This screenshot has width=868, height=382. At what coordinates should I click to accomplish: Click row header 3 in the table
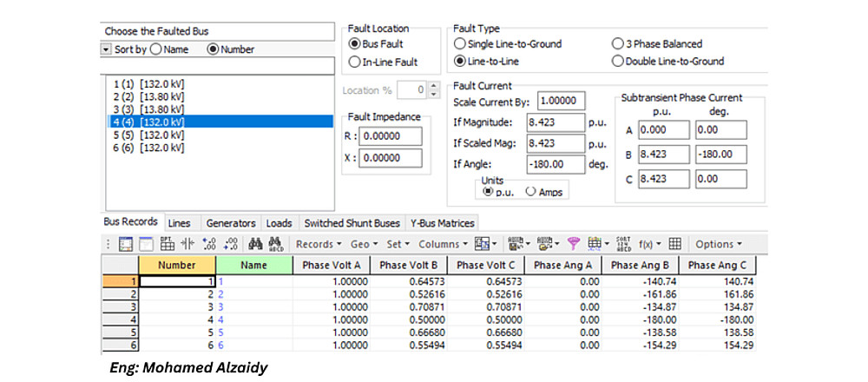[x=120, y=306]
